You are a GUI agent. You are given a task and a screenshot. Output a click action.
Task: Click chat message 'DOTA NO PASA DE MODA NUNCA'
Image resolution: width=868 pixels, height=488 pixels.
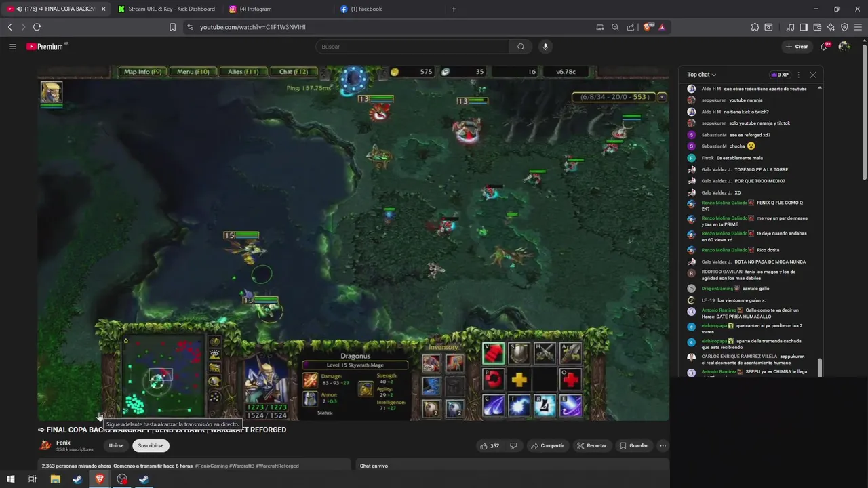770,262
